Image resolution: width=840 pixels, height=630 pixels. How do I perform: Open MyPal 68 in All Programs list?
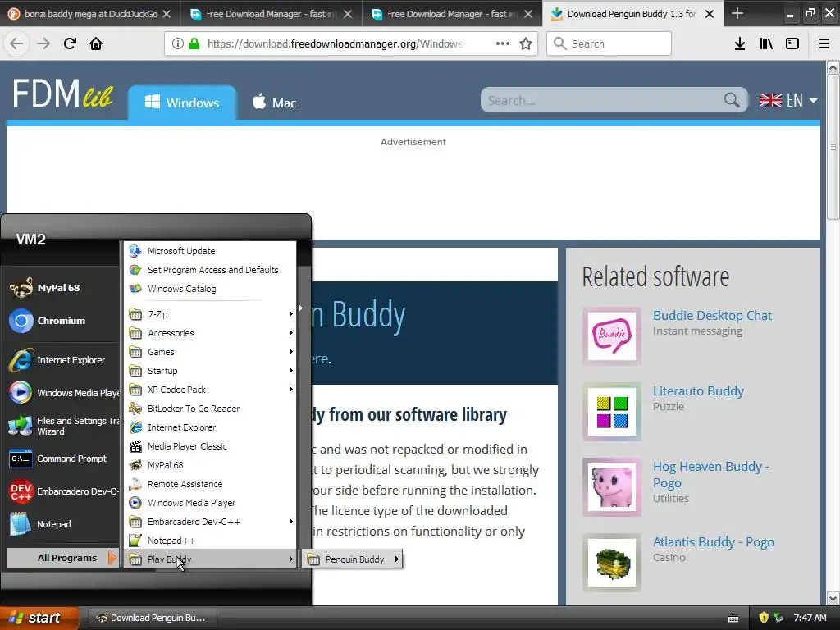click(x=211, y=464)
